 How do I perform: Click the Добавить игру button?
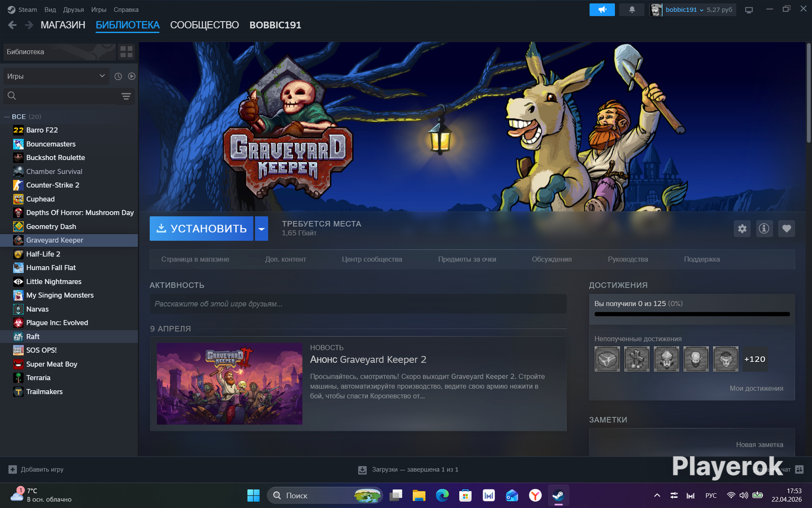click(x=37, y=469)
